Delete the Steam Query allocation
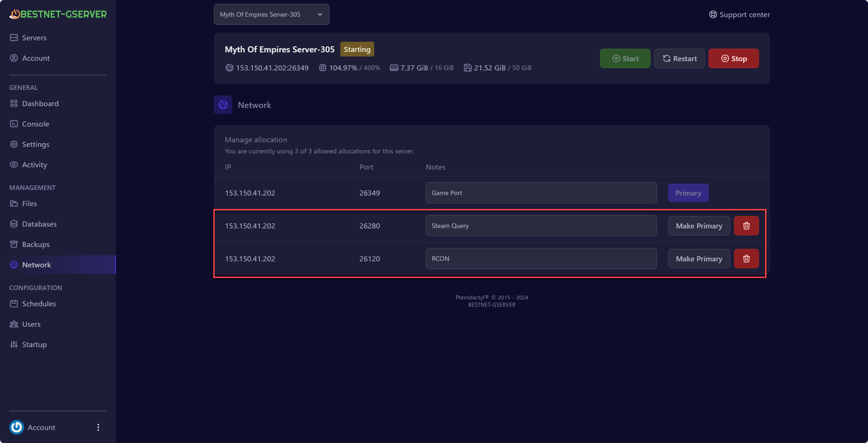The image size is (868, 443). pos(747,226)
